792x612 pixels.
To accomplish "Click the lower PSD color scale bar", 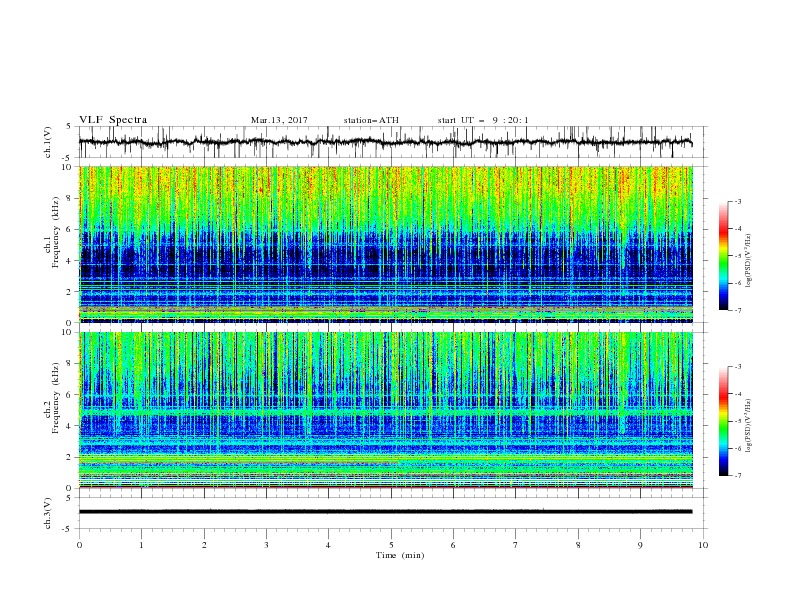I will tap(723, 421).
